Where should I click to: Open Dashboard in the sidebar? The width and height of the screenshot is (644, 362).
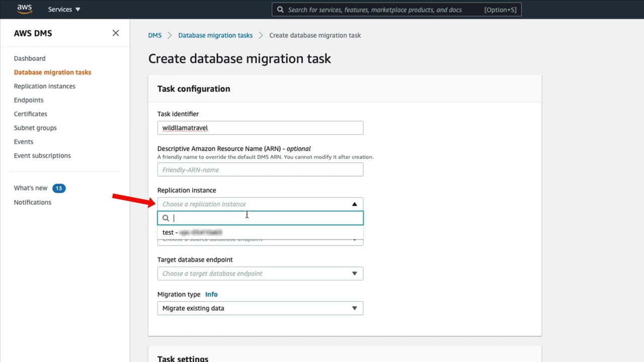click(30, 58)
